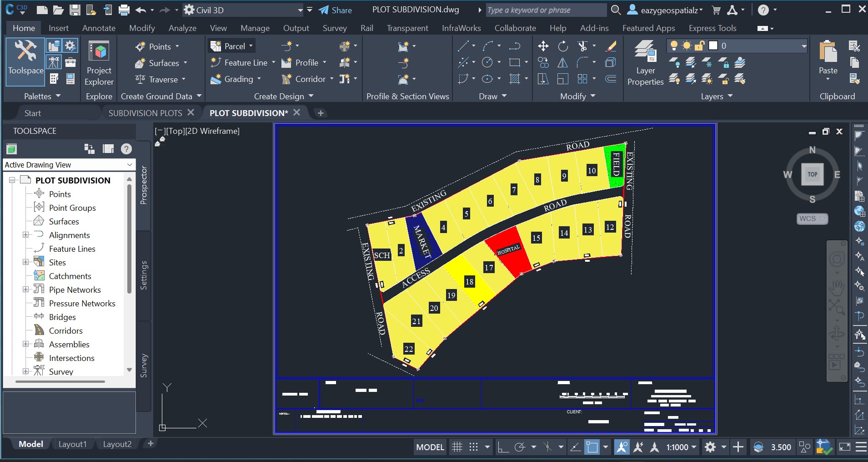Switch to SUBDIVISION PLOTS drawing tab
The width and height of the screenshot is (868, 462).
coord(145,113)
